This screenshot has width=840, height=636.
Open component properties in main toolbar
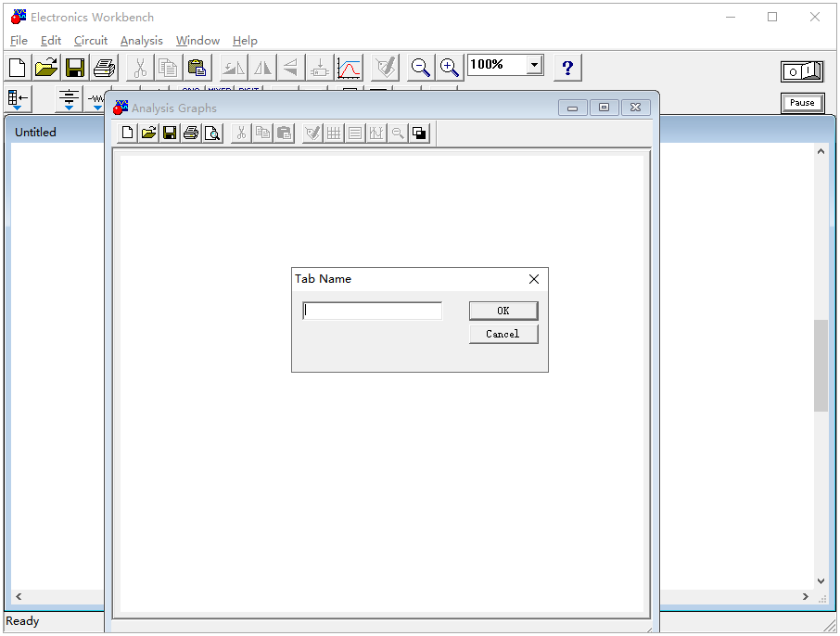click(385, 68)
